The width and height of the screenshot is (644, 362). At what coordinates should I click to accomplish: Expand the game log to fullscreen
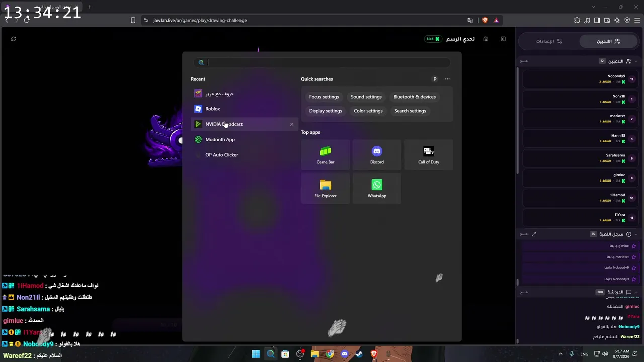coord(534,234)
